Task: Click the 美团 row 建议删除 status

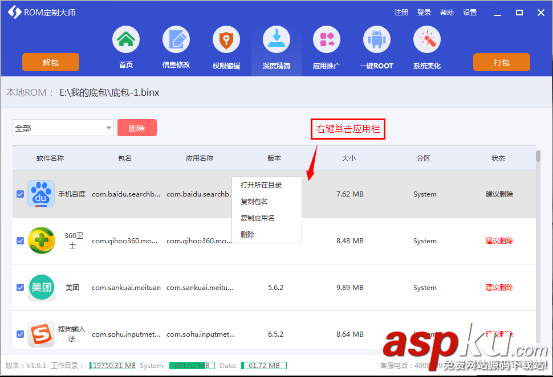Action: coord(499,287)
